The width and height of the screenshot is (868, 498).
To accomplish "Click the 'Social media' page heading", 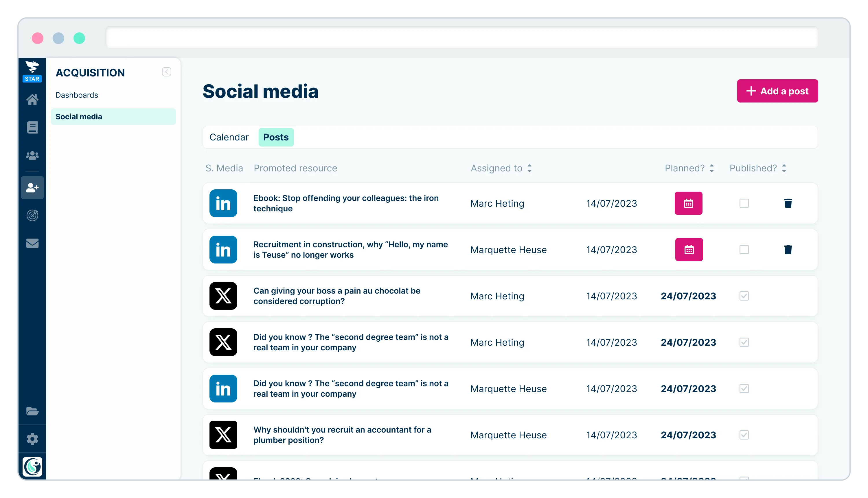I will [x=260, y=91].
